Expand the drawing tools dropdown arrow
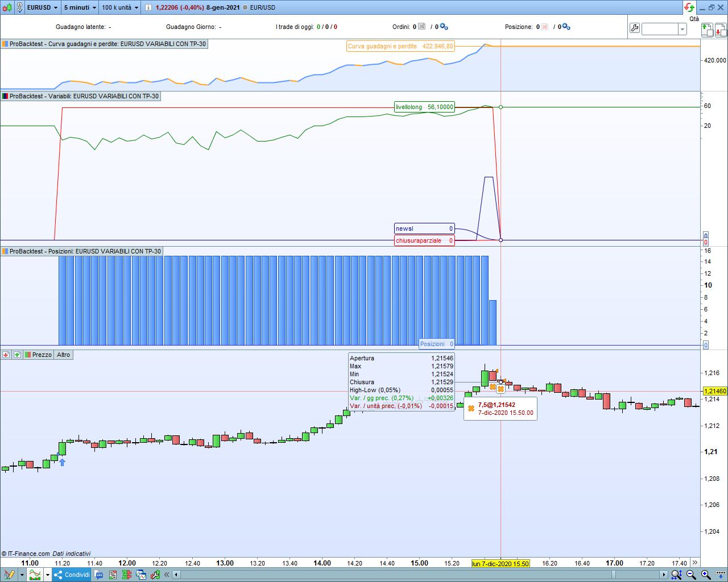Viewport: 728px width, 582px height. (22, 575)
